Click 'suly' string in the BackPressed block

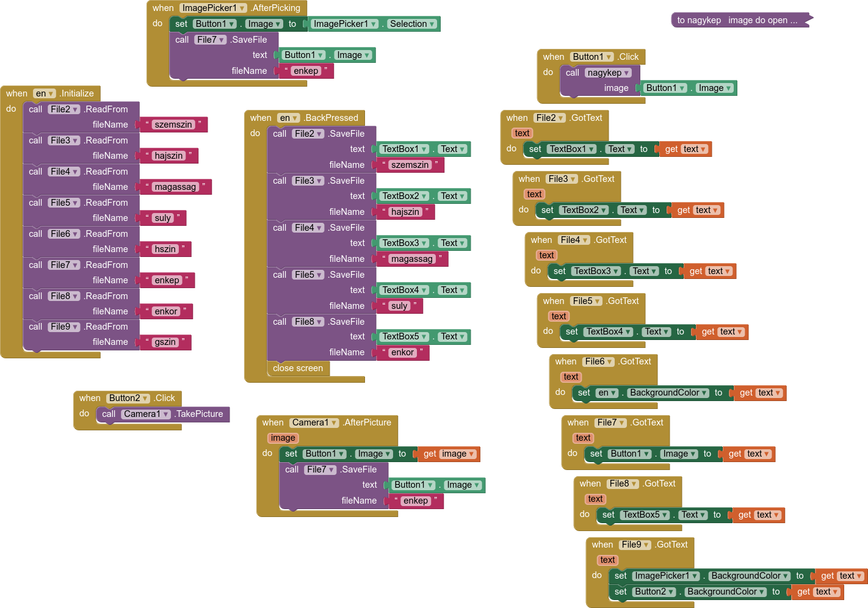pyautogui.click(x=400, y=306)
